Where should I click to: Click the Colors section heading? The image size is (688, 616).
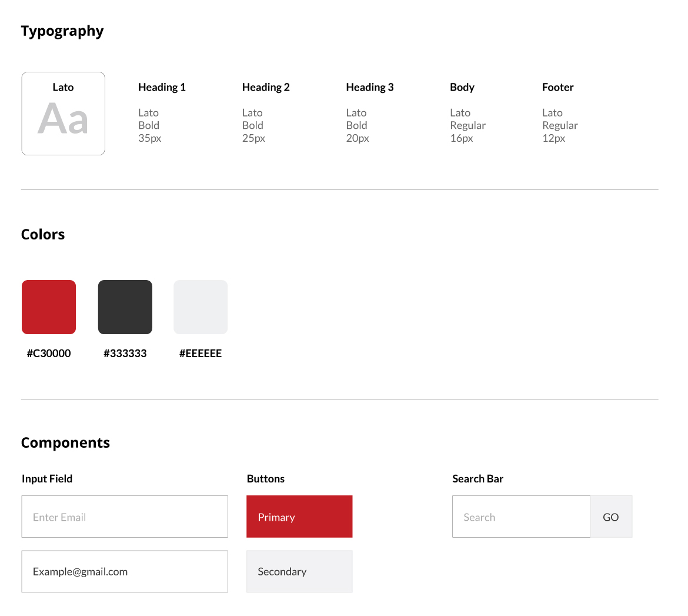point(42,234)
